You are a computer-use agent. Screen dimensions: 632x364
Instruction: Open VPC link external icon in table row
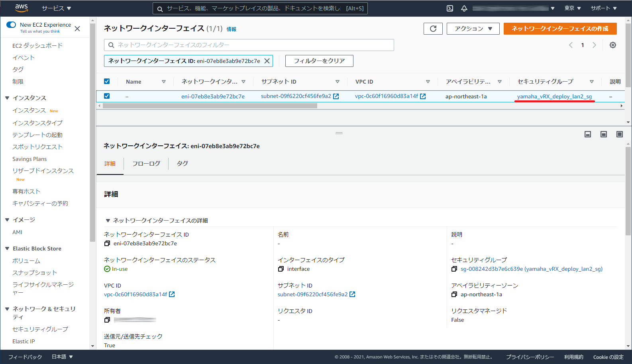coord(423,96)
